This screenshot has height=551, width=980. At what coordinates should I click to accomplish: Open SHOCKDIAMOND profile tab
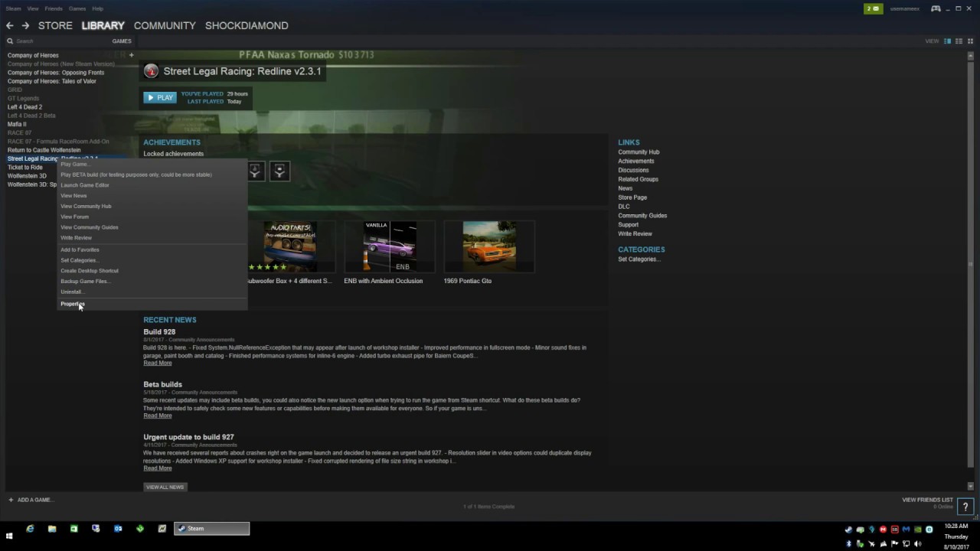click(247, 25)
